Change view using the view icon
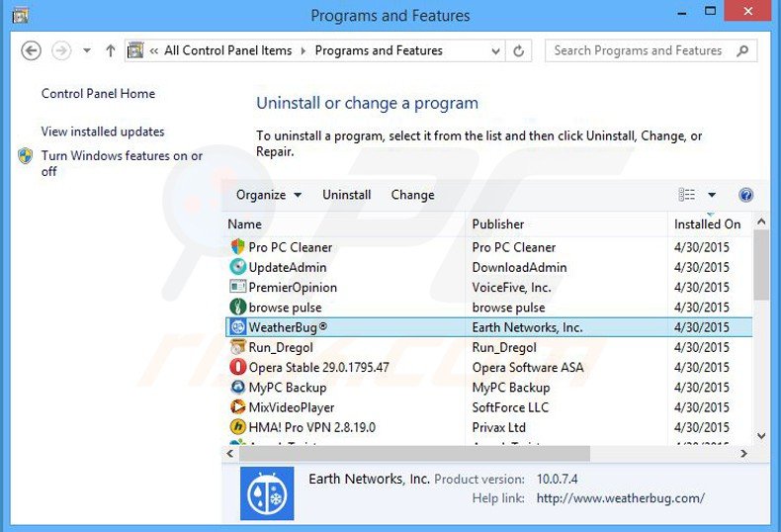 pos(687,195)
